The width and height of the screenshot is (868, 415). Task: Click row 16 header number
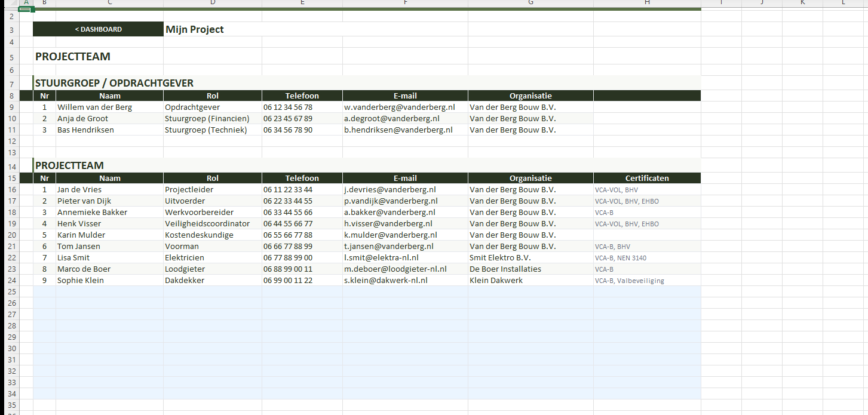coord(10,189)
